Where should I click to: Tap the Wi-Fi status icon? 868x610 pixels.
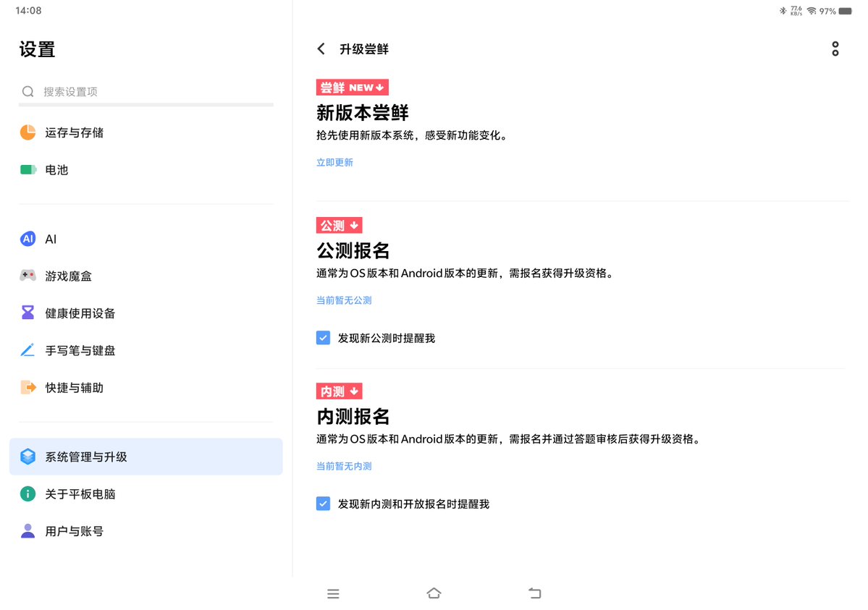coord(812,11)
